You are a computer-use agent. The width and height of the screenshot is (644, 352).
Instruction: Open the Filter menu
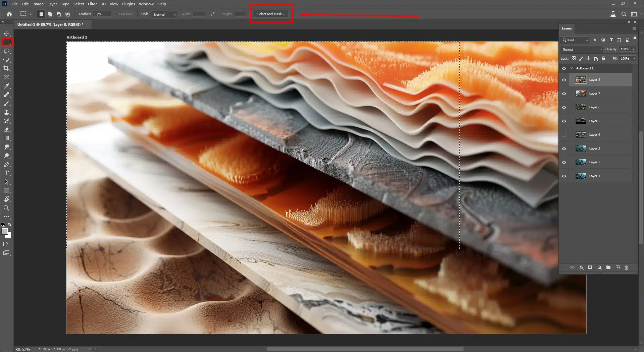pyautogui.click(x=92, y=4)
